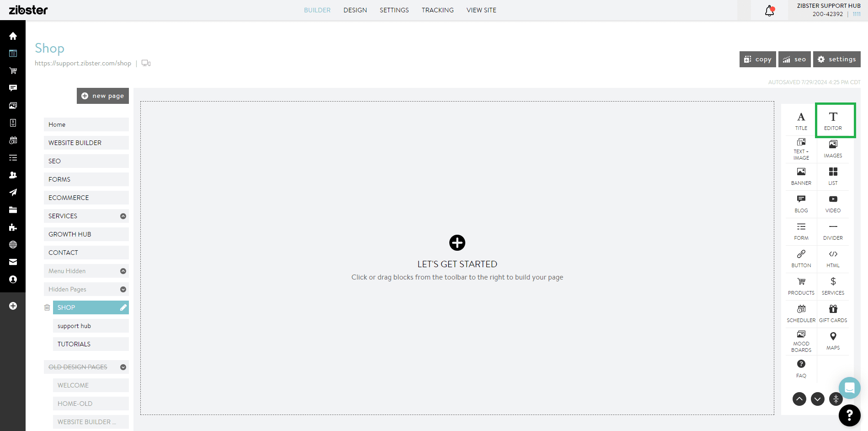868x431 pixels.
Task: Add a Blog block
Action: pyautogui.click(x=801, y=204)
